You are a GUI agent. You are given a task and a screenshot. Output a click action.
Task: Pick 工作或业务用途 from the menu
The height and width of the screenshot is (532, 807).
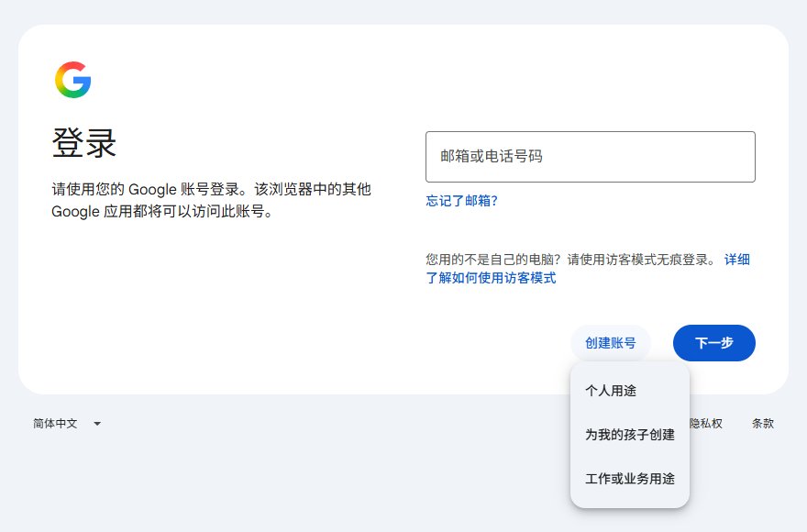coord(630,479)
